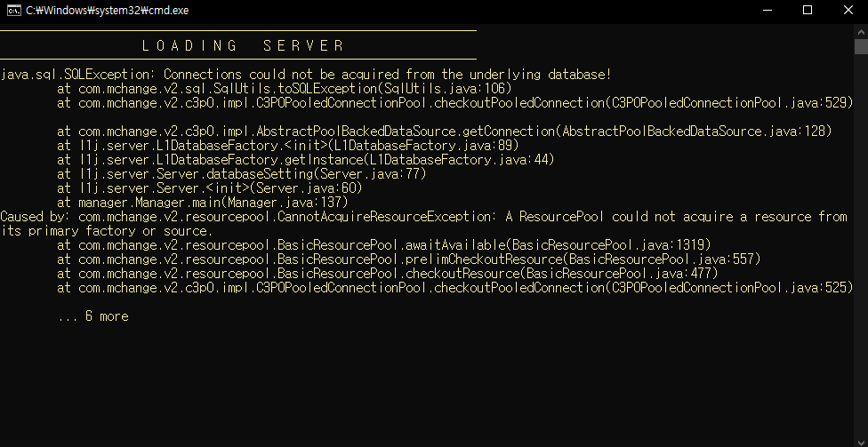
Task: Click the vertical scrollbar thumb
Action: click(862, 47)
